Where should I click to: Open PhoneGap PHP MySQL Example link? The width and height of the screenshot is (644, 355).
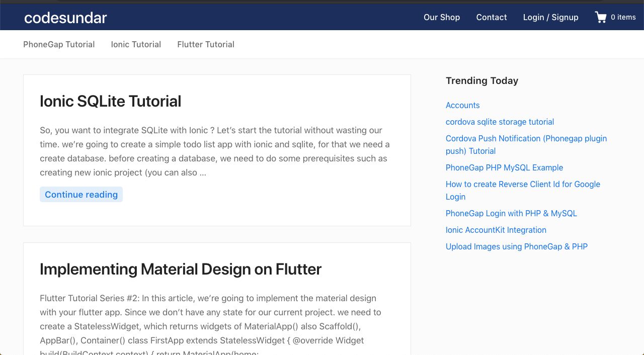pyautogui.click(x=504, y=167)
